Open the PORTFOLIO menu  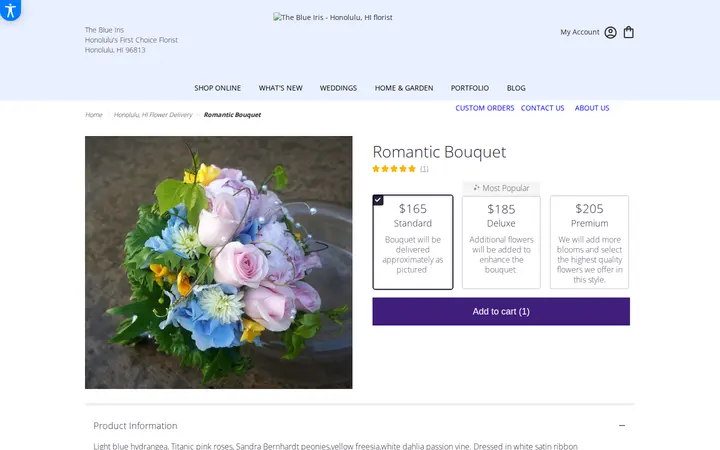coord(470,88)
